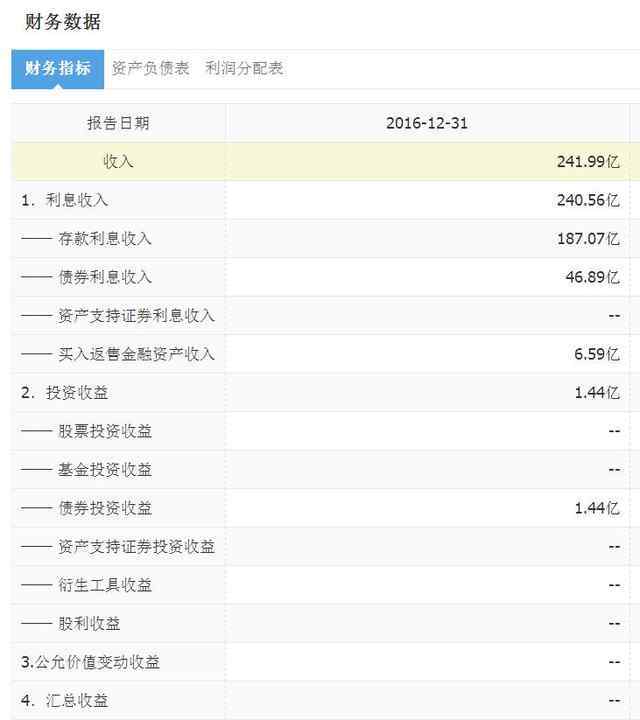Click the 2016-12-31 date column header
The height and width of the screenshot is (720, 640).
[427, 123]
